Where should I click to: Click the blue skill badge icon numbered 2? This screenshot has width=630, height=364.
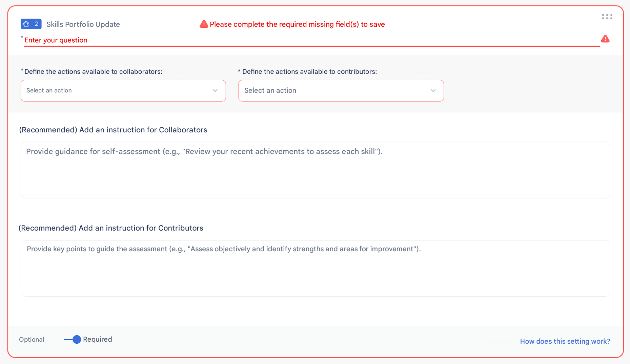pos(31,24)
